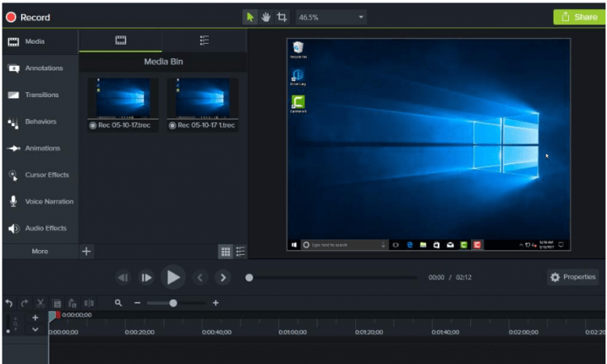This screenshot has width=607, height=364.
Task: Click the Previous frame playback button
Action: (123, 277)
